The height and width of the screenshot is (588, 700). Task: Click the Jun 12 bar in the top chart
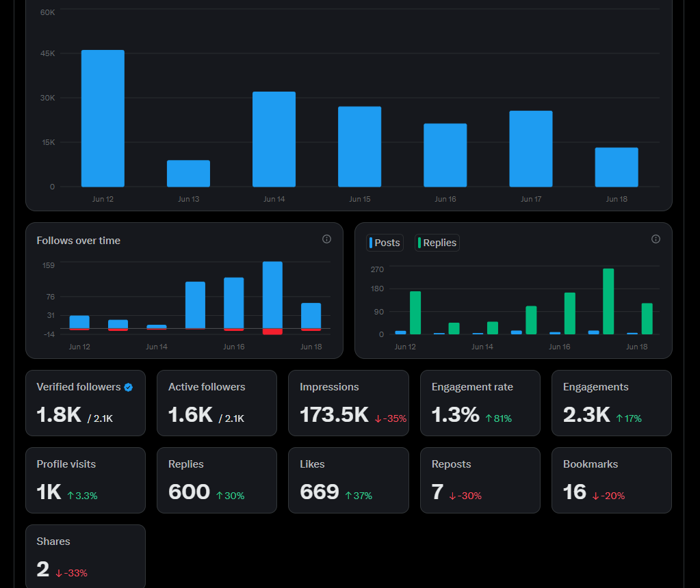coord(103,118)
